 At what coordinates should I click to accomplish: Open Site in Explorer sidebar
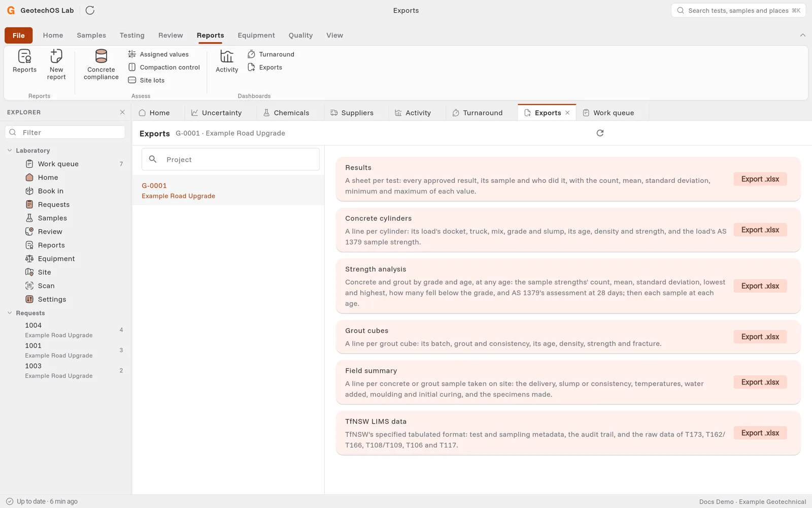[65, 272]
